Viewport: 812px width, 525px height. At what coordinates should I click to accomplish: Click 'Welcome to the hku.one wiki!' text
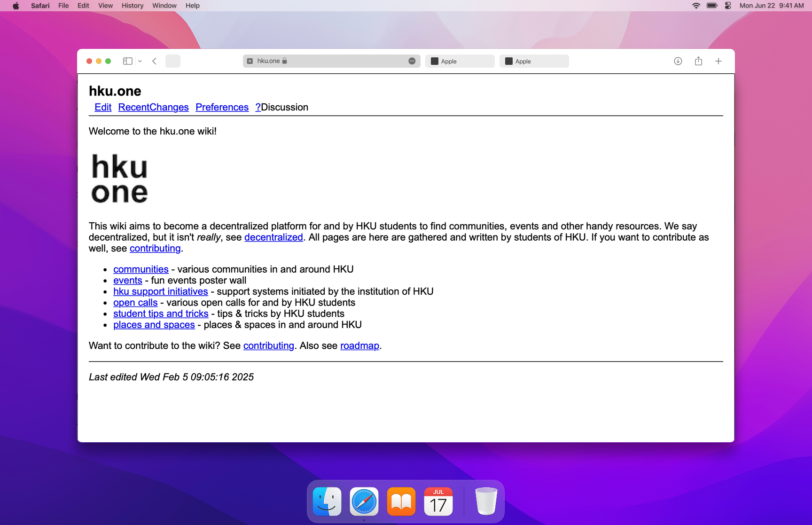pyautogui.click(x=153, y=131)
